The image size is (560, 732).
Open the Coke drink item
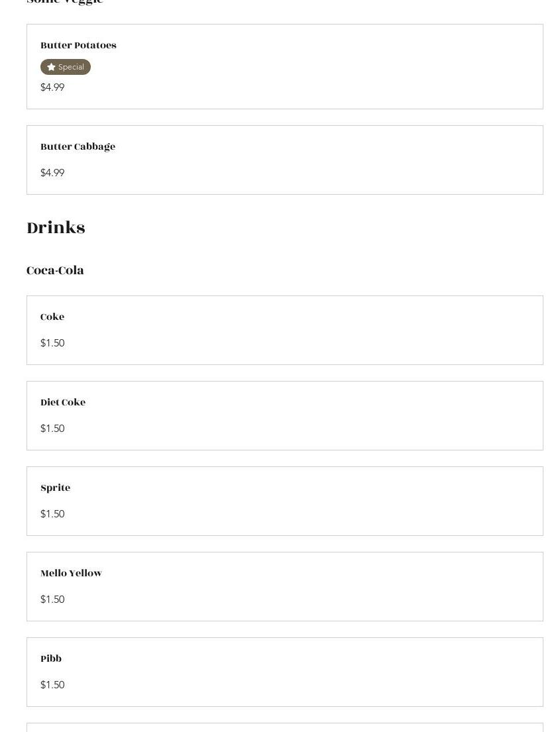tap(52, 317)
